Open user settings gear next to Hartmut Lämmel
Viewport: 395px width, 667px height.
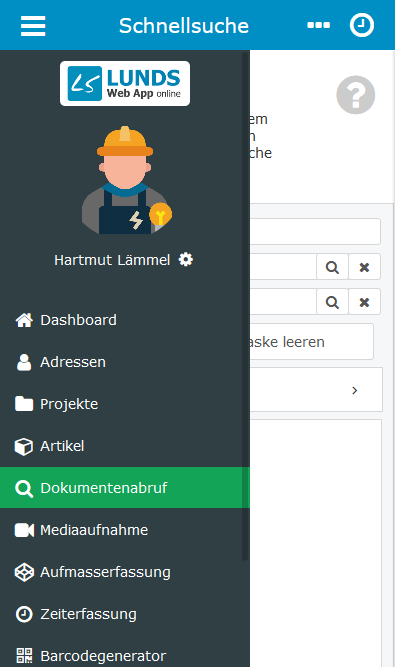pos(186,259)
